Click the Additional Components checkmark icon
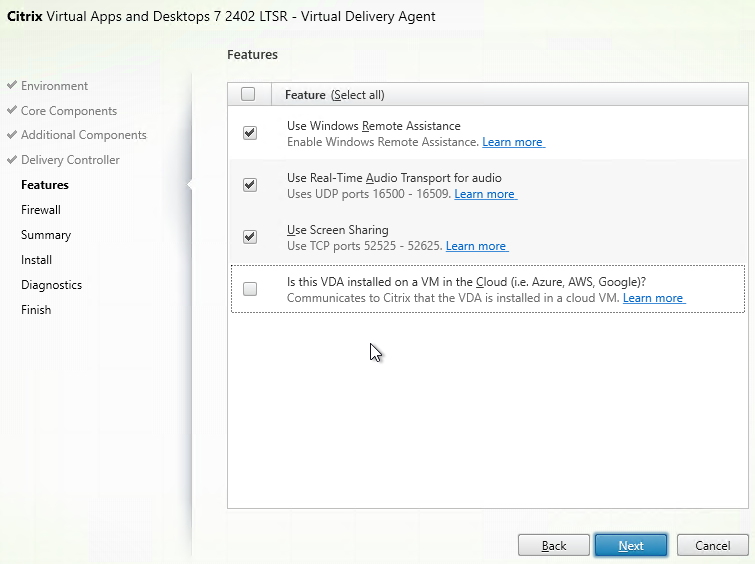The height and width of the screenshot is (564, 755). point(12,134)
